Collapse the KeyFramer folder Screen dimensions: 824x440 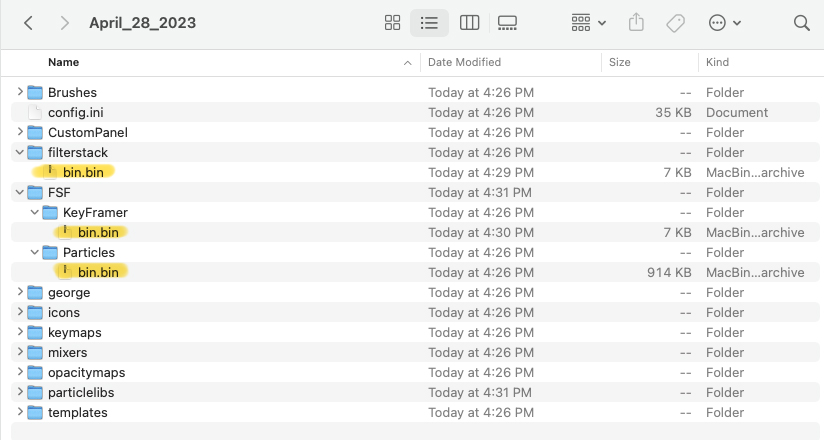(35, 212)
